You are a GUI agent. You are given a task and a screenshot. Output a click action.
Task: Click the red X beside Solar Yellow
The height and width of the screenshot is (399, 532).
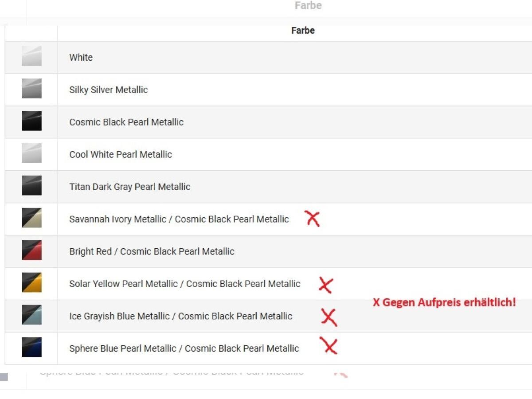tap(326, 285)
